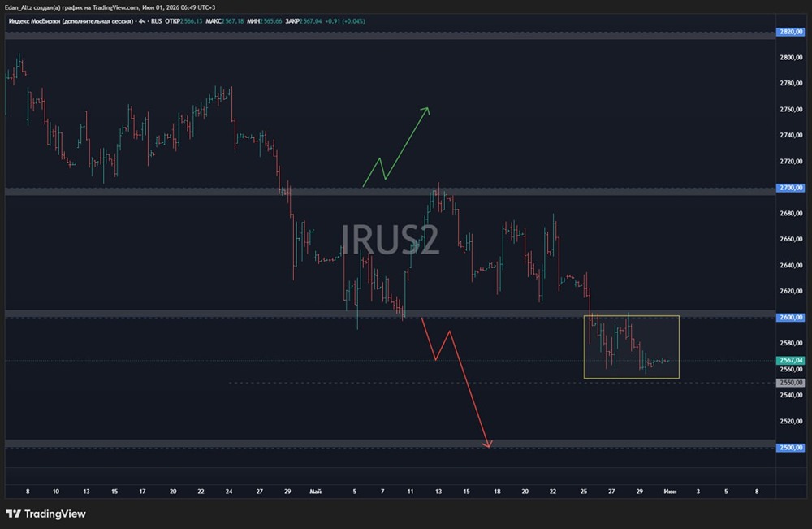Select the blue 2500,00 price level label
The height and width of the screenshot is (529, 812).
pyautogui.click(x=790, y=447)
